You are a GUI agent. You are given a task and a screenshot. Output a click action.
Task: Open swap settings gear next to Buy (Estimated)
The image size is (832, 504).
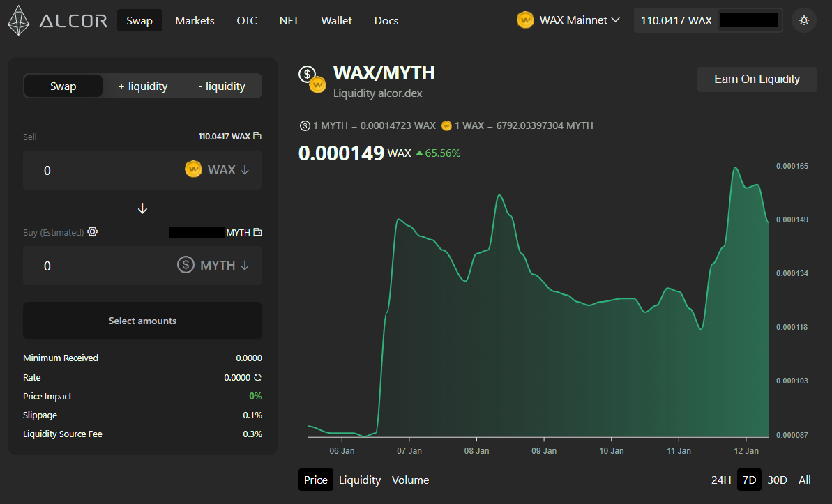click(x=92, y=232)
